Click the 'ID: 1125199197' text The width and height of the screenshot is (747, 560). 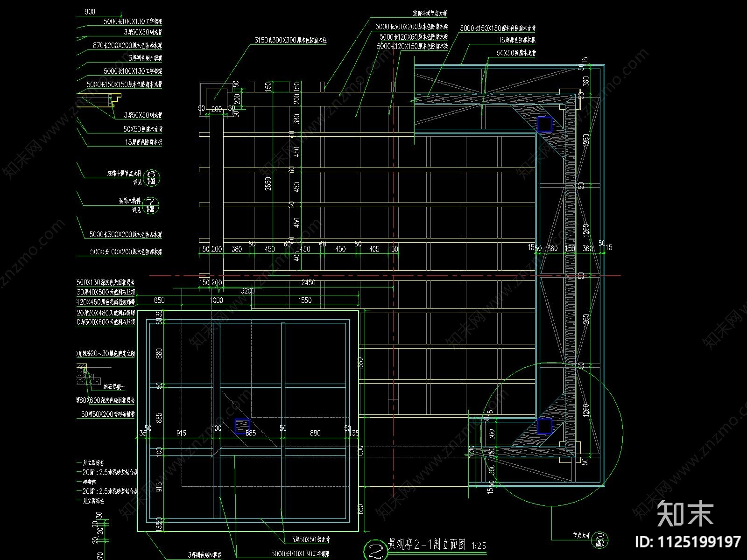[688, 542]
